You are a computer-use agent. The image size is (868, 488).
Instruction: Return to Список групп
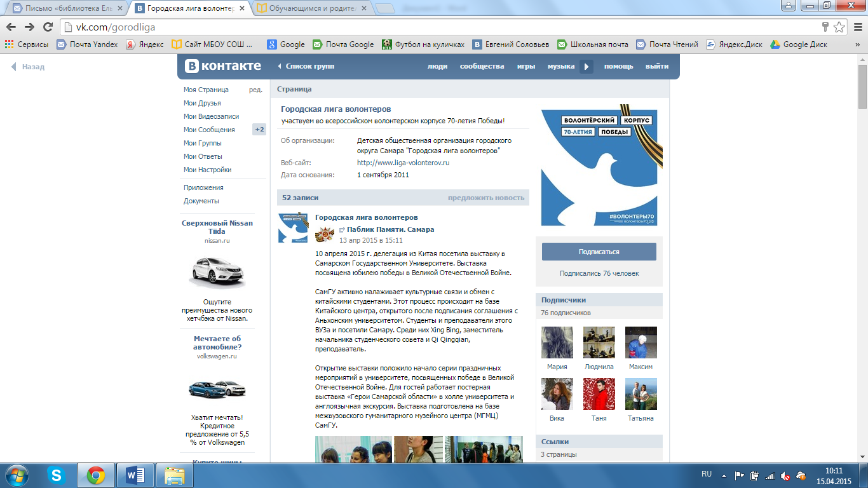(306, 66)
